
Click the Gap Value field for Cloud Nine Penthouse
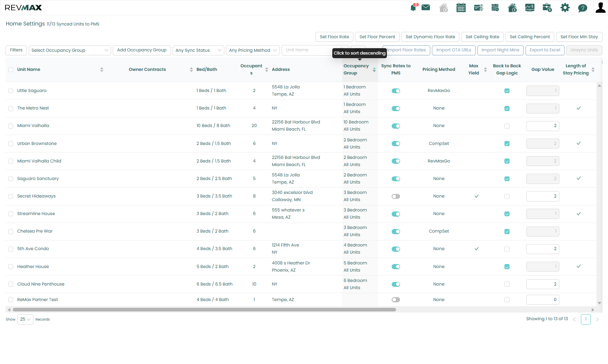[543, 284]
